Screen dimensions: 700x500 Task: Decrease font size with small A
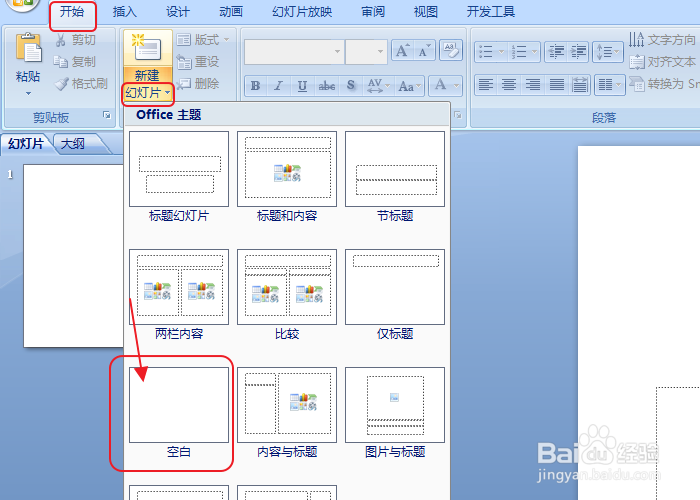pos(425,50)
